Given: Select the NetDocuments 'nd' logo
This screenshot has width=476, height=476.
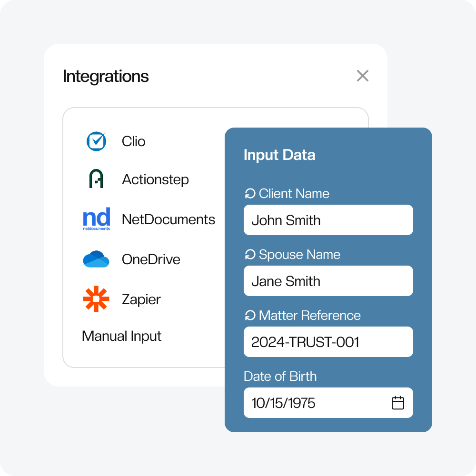Looking at the screenshot, I should coord(96,218).
